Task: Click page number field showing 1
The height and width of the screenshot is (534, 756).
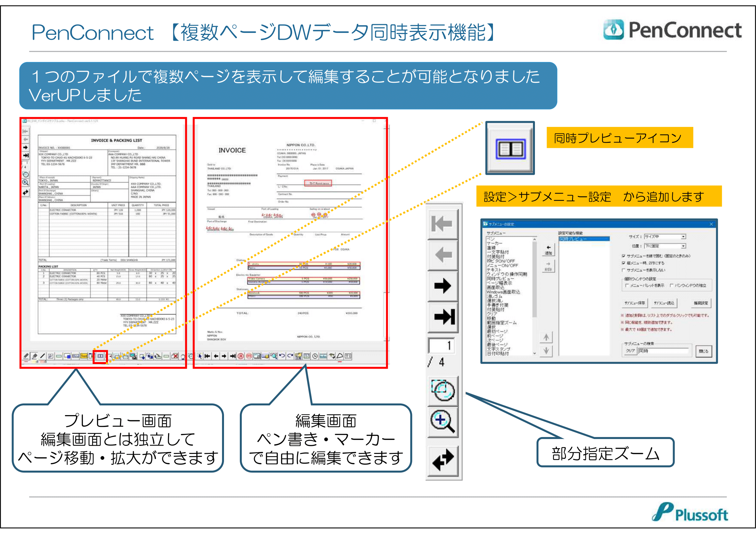Action: (x=441, y=345)
